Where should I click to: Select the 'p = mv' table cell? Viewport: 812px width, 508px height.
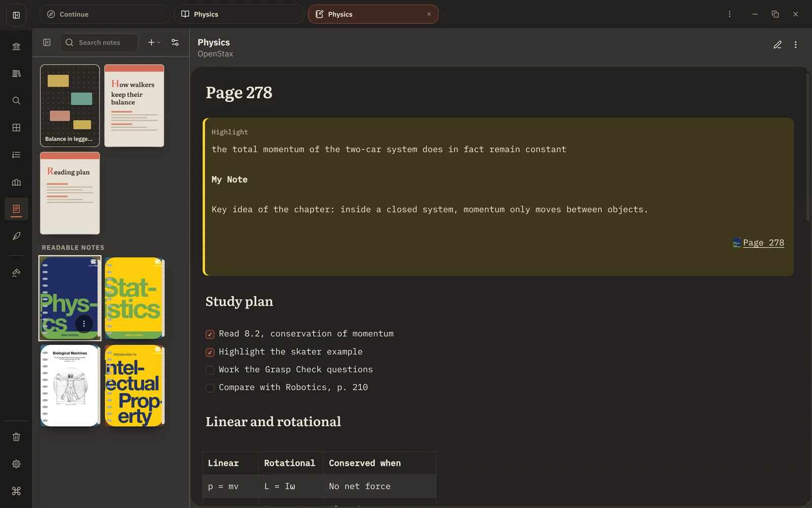(230, 486)
